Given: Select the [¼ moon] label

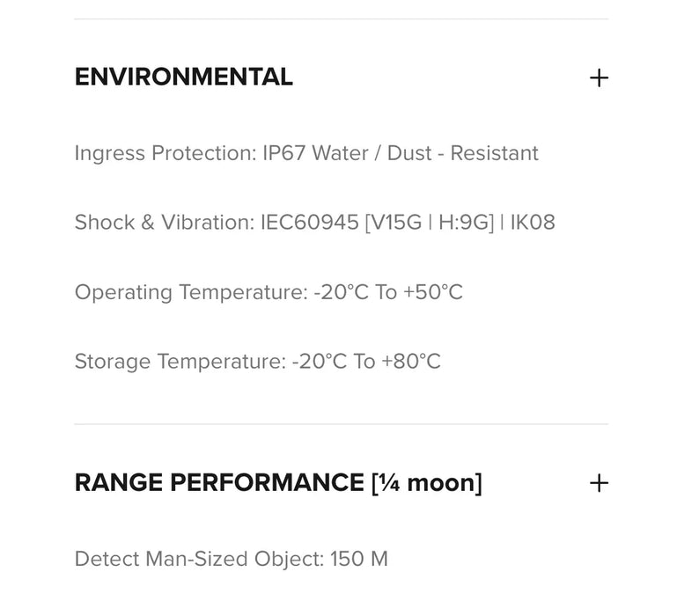Looking at the screenshot, I should [427, 483].
